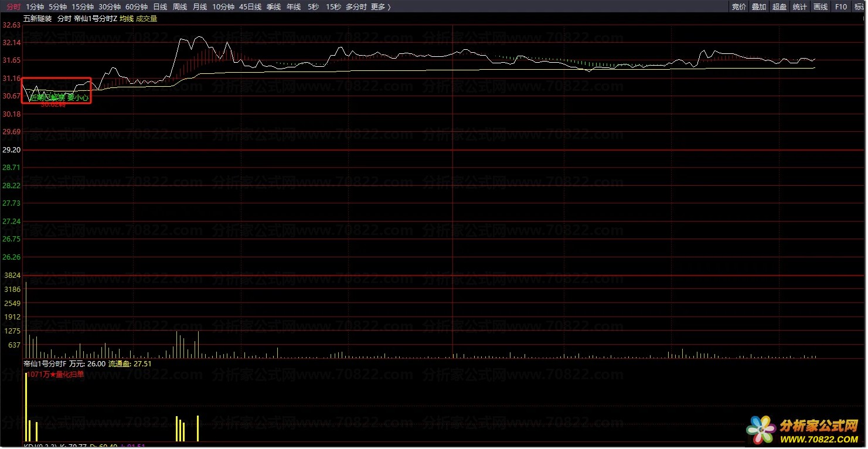This screenshot has height=449, width=868.
Task: Click the red 1071万★量化扫单 label
Action: click(x=56, y=374)
